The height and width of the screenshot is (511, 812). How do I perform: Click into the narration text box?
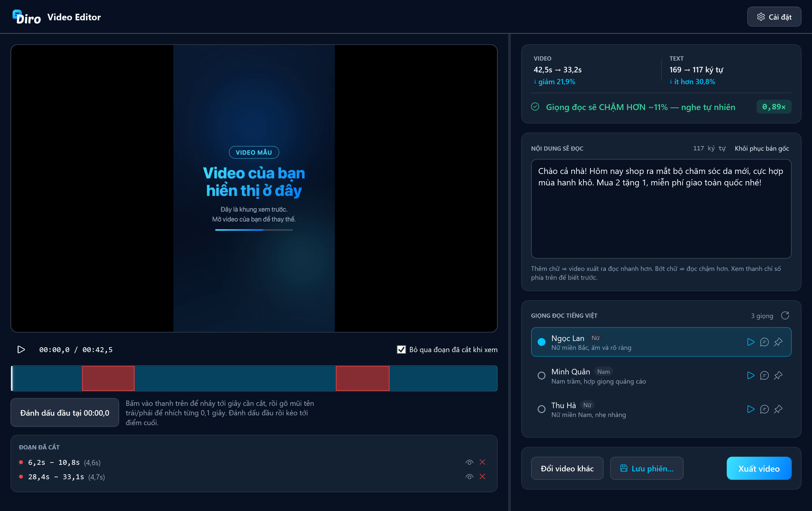(661, 209)
